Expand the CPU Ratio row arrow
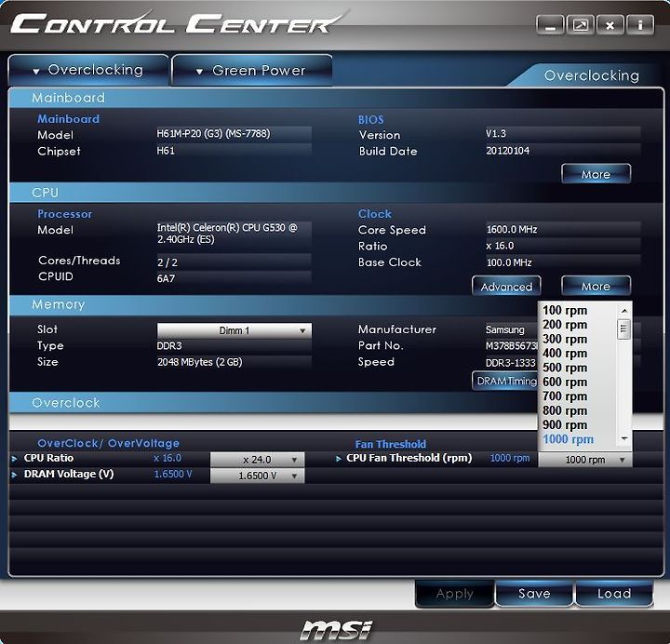 15,459
